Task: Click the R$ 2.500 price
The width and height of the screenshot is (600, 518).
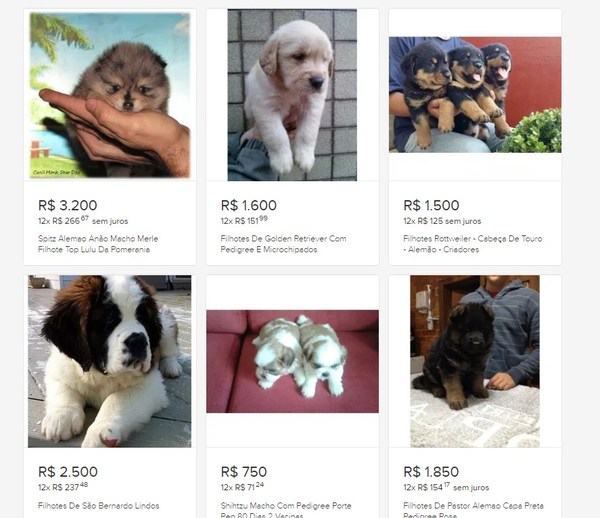Action: tap(68, 471)
